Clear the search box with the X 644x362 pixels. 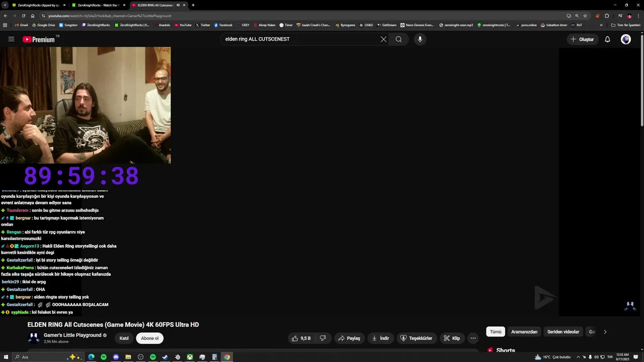click(x=383, y=39)
